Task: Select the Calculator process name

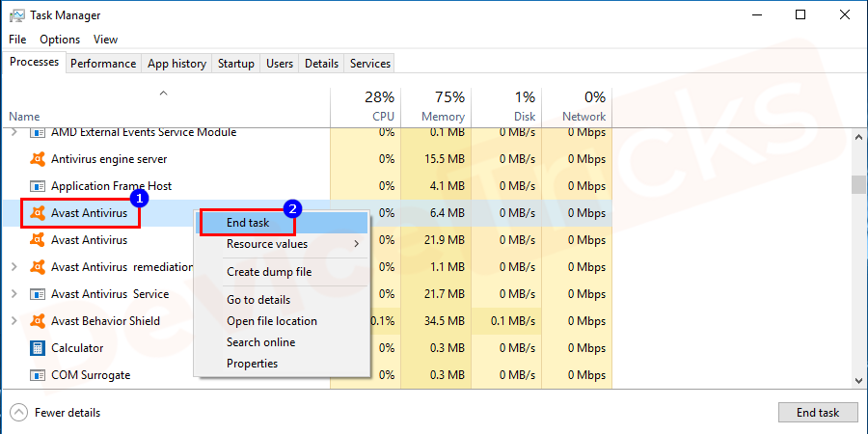Action: (77, 348)
